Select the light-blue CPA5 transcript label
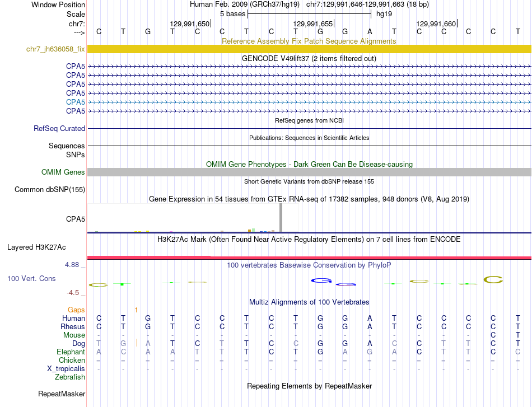The width and height of the screenshot is (532, 407). tap(76, 102)
